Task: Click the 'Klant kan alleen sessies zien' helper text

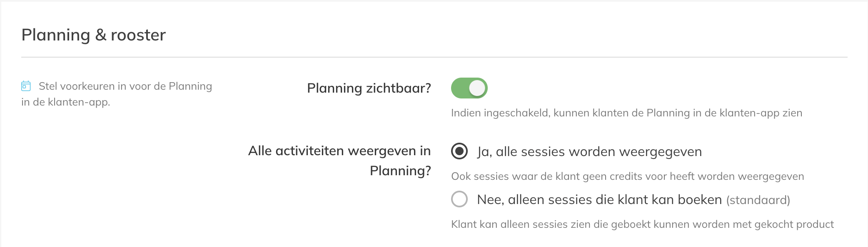Action: pyautogui.click(x=642, y=224)
